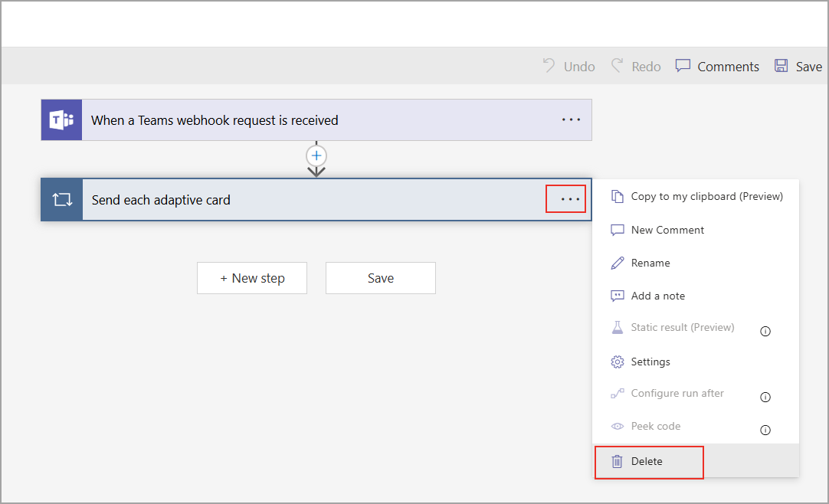This screenshot has height=504, width=829.
Task: Expand the Send each adaptive card step
Action: (x=306, y=200)
